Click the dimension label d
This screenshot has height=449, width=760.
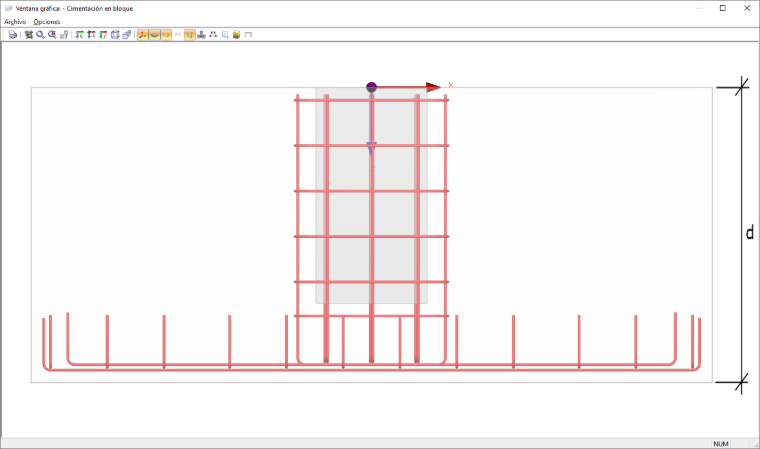point(750,233)
